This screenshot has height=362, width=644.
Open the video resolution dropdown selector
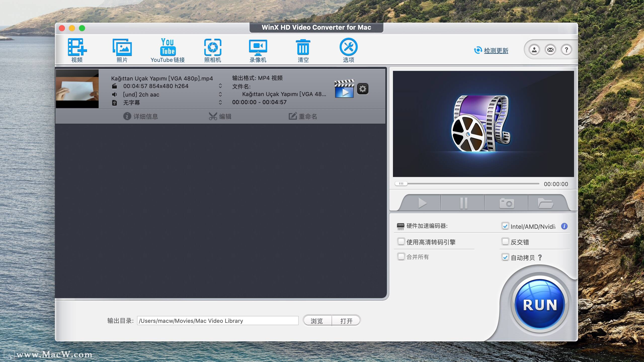tap(221, 86)
